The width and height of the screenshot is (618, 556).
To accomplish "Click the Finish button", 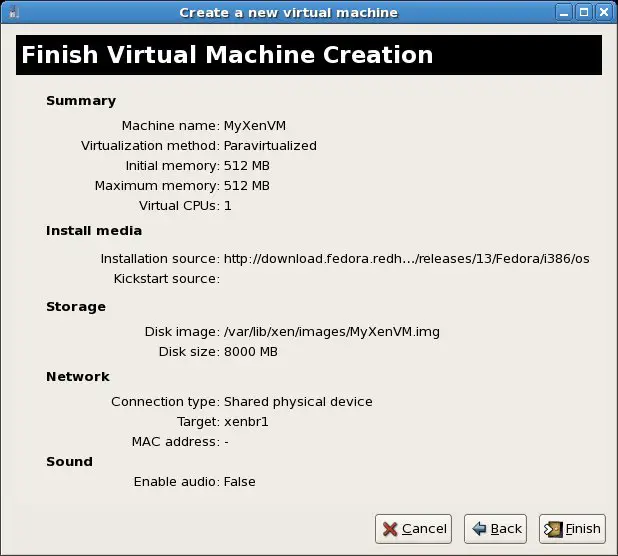I will pos(572,529).
